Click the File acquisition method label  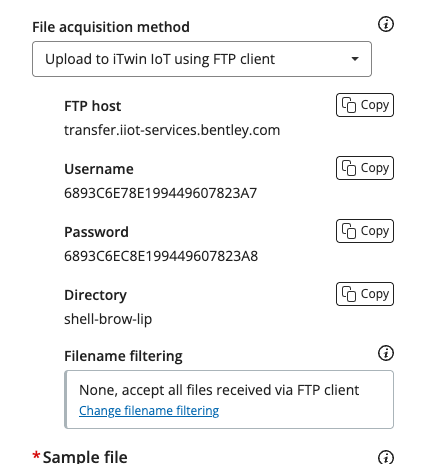pyautogui.click(x=111, y=27)
